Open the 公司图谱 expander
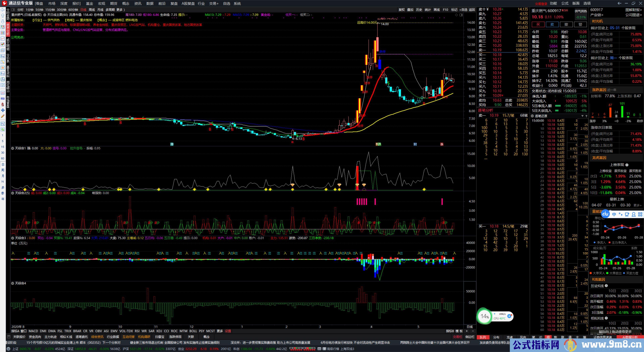The height and width of the screenshot is (352, 644). tap(633, 15)
